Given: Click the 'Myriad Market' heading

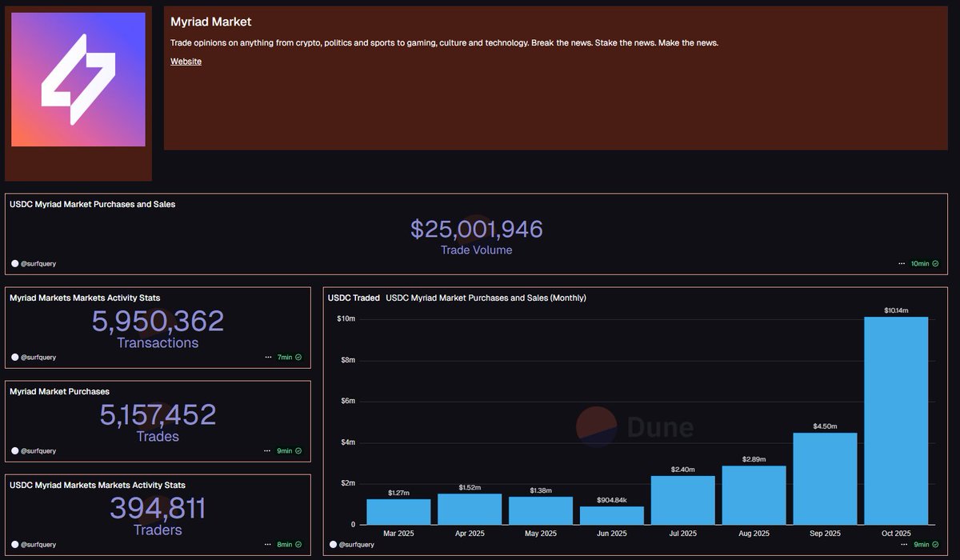Looking at the screenshot, I should pos(210,22).
